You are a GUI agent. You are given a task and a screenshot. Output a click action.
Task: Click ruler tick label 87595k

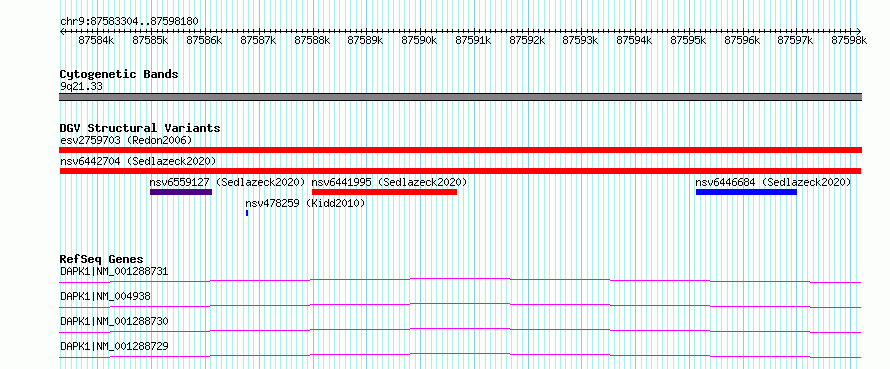click(x=688, y=40)
